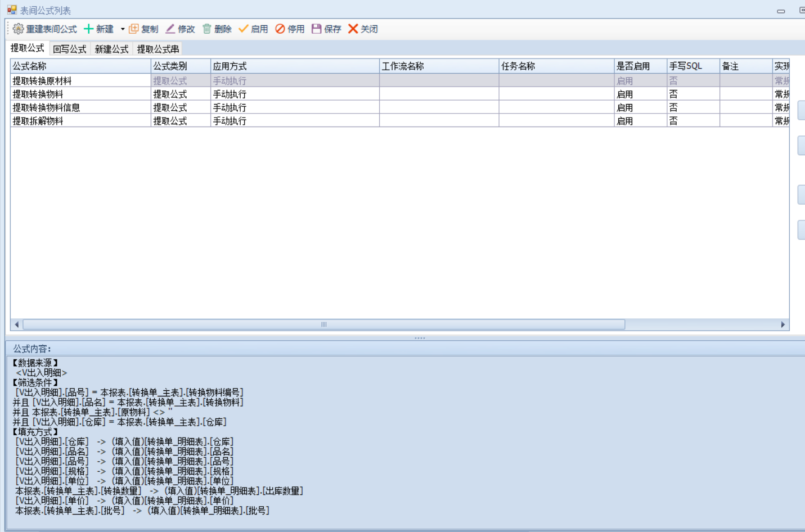Click the 是否启用 column header

[640, 66]
